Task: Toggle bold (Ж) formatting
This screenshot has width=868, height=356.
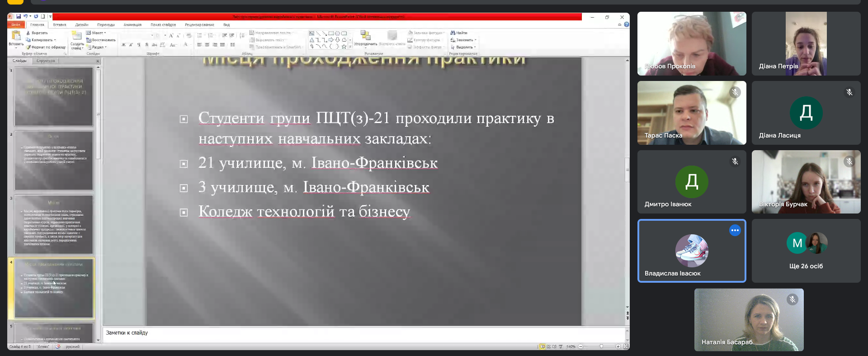Action: [x=123, y=45]
